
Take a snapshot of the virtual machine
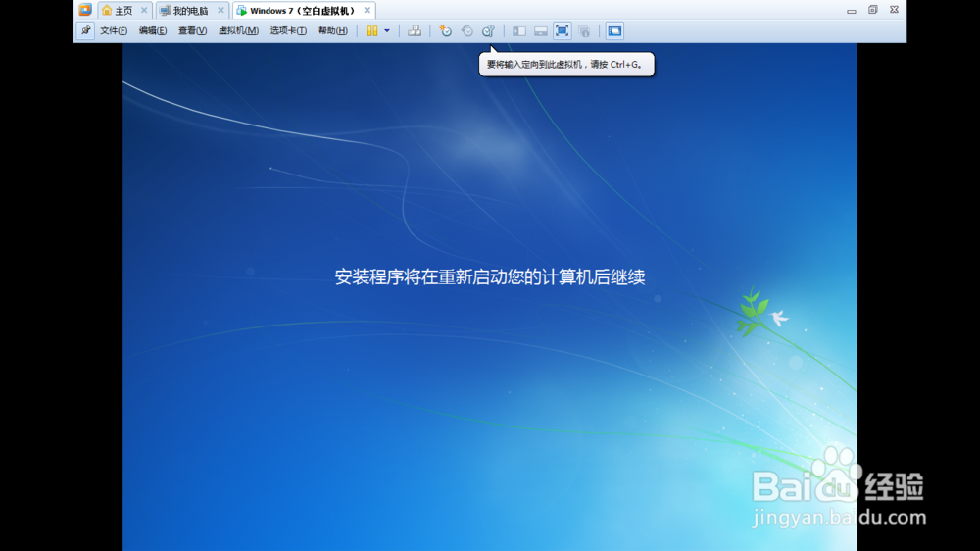point(445,30)
